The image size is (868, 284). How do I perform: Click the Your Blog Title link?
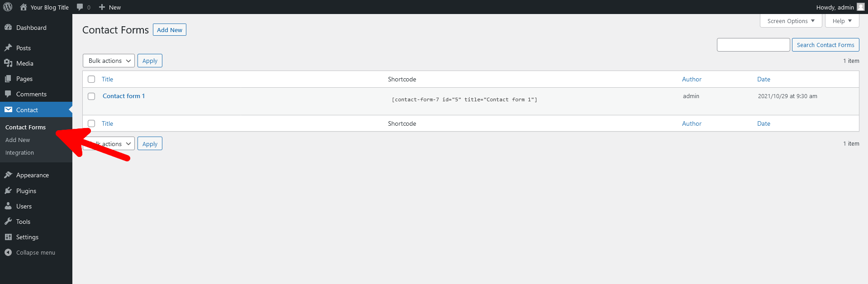(x=50, y=7)
